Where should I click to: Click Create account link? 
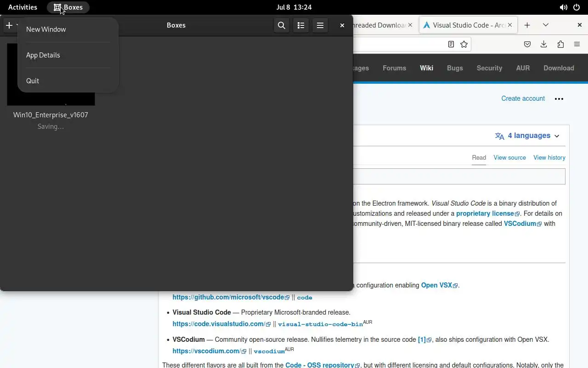[523, 98]
